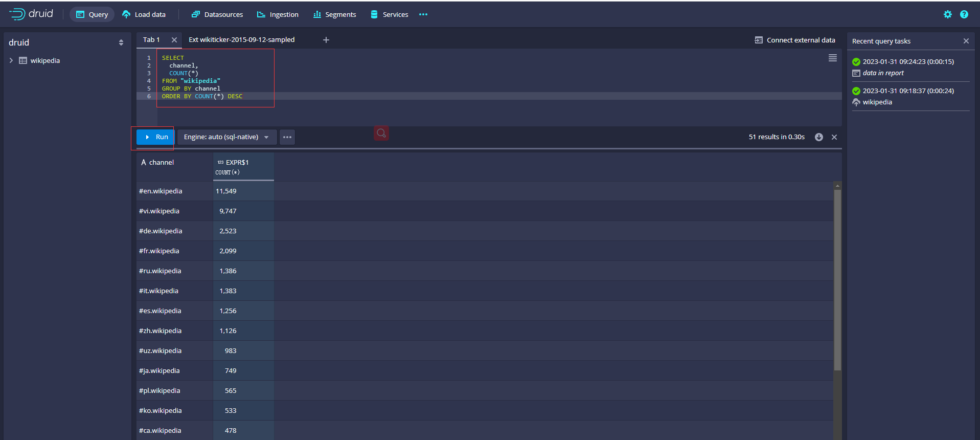Go to Datasources view
This screenshot has width=980, height=440.
217,14
